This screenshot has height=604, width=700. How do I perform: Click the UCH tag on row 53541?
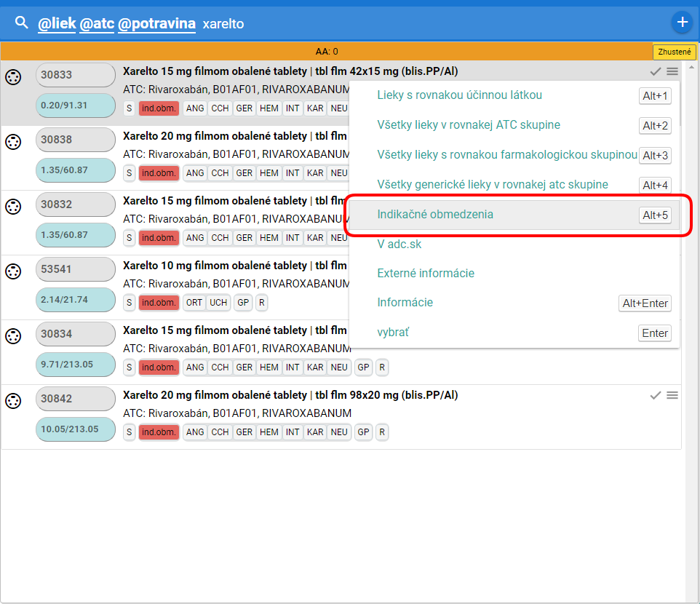click(x=218, y=303)
